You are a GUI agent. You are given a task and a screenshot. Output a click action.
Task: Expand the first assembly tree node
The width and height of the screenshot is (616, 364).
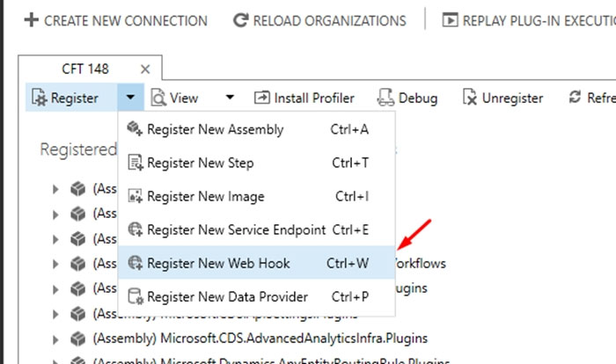55,189
